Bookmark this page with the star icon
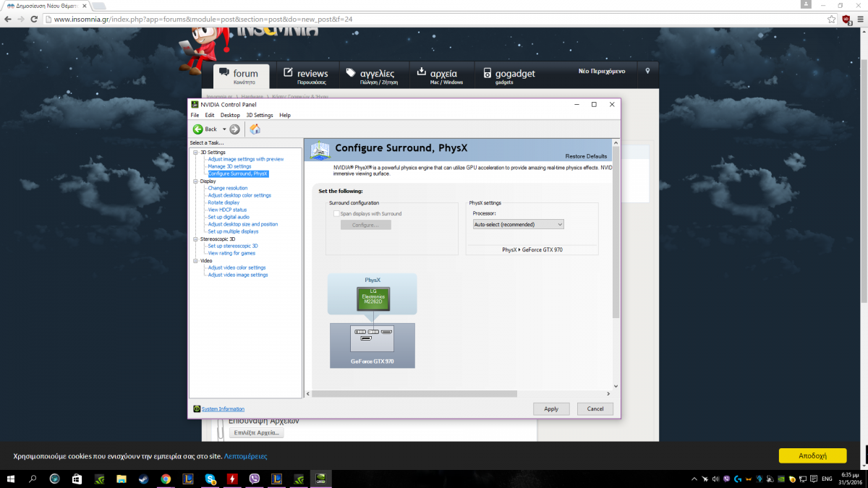 pos(831,20)
